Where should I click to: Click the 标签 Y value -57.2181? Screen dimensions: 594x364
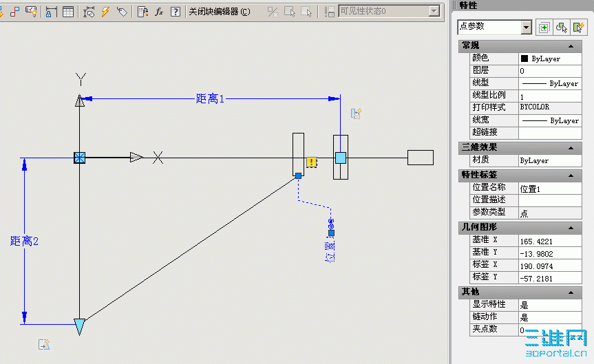pos(550,278)
